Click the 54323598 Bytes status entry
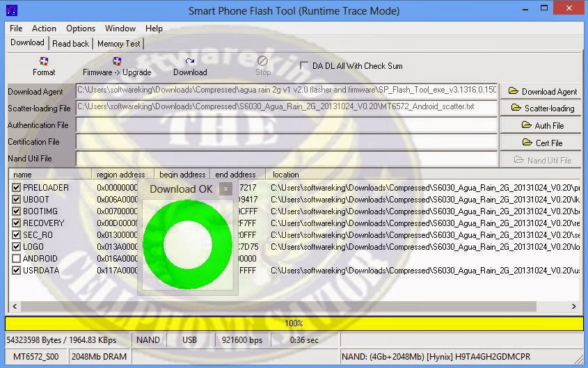This screenshot has width=588, height=368. pos(67,340)
